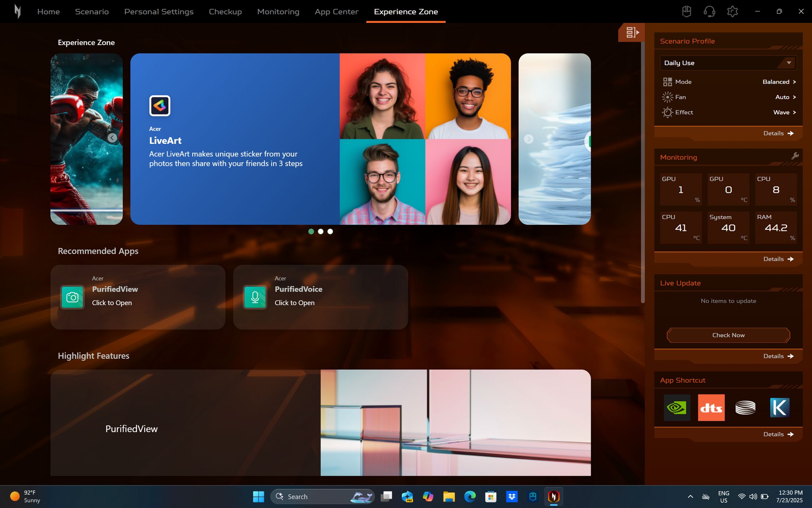Open the shield icon in title bar
Screen dimensions: 812x508
(686, 11)
